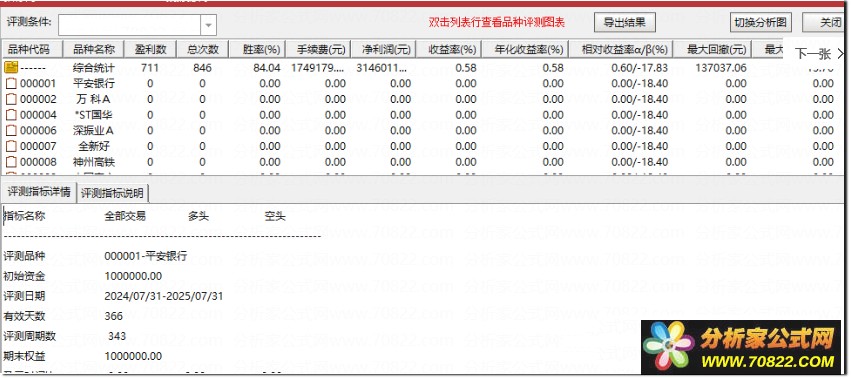
Task: Click the yellow folder icon for 综合统计
Action: (x=11, y=68)
